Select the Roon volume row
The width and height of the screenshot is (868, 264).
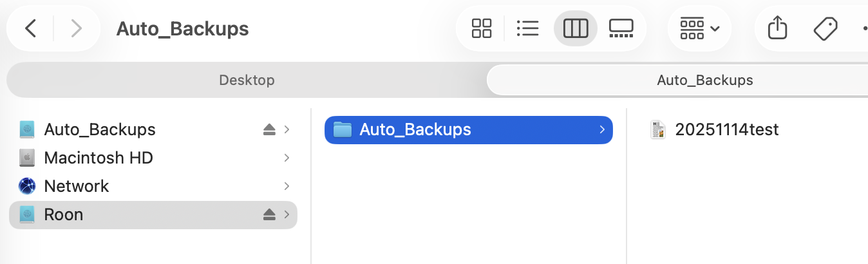click(129, 214)
